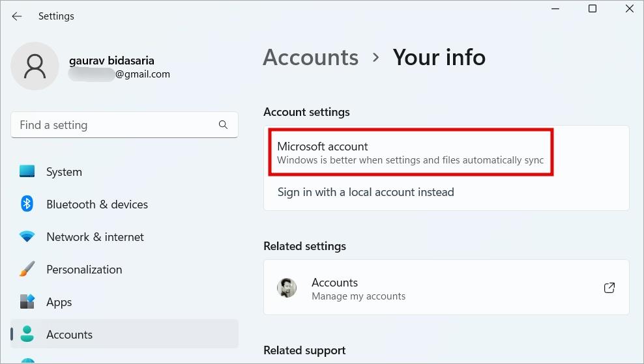Open Network & internet category
Viewport: 644px width, 364px height.
click(x=124, y=237)
